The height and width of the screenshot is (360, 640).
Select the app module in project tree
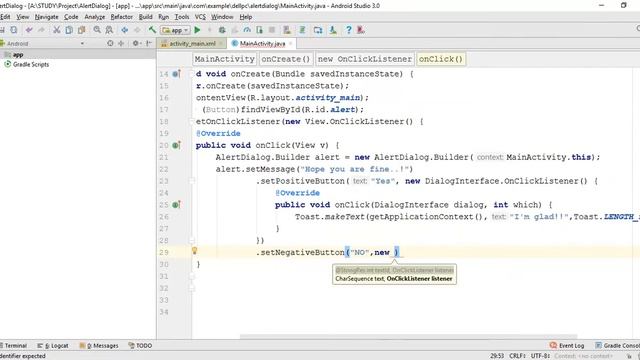(18, 54)
